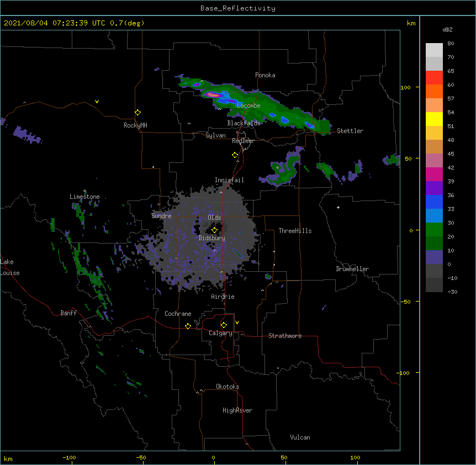Screen dimensions: 476x465
Task: Click the 65 value in the dBZ legend
Action: click(x=451, y=71)
